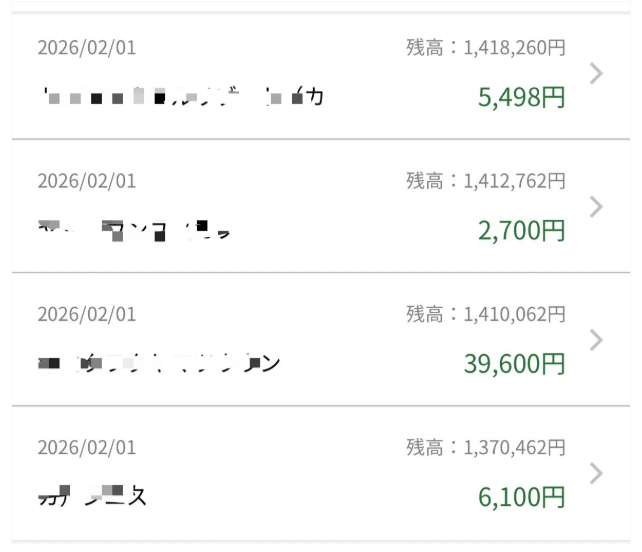Viewport: 642px width, 552px height.
Task: Click the 残高:1,410,062円 balance text
Action: [x=485, y=314]
